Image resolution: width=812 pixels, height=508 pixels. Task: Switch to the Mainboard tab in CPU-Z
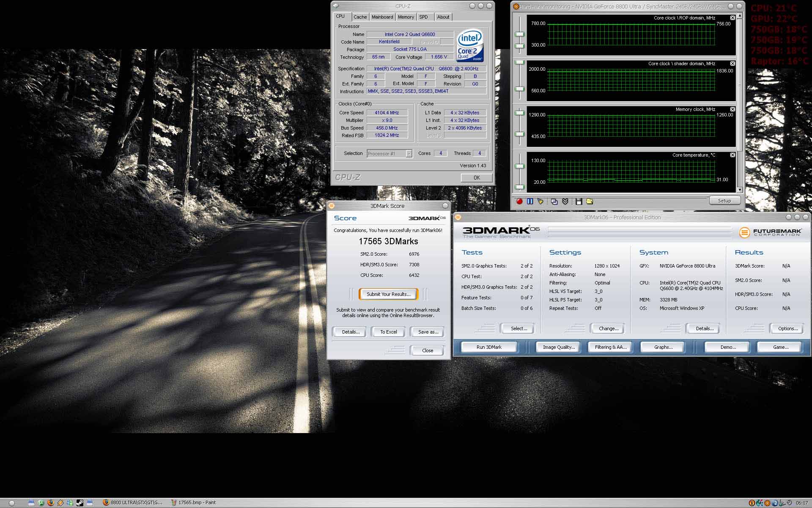[382, 17]
